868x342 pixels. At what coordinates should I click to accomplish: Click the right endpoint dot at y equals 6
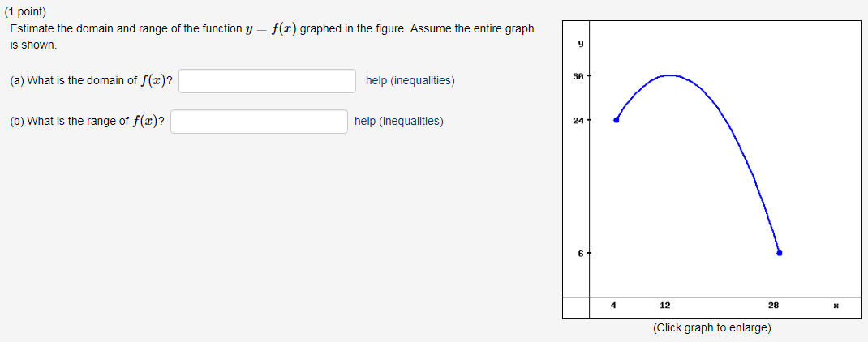coord(780,253)
